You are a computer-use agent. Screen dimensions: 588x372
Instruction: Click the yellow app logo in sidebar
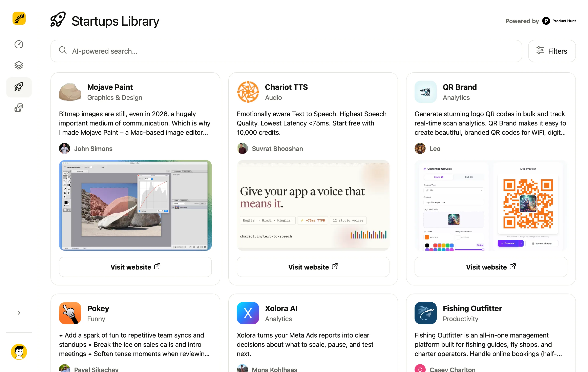[19, 18]
